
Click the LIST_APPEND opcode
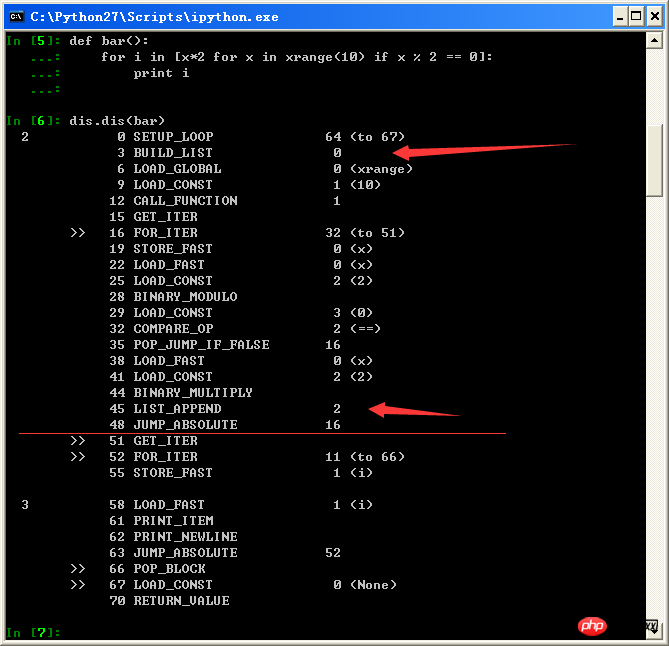click(177, 409)
